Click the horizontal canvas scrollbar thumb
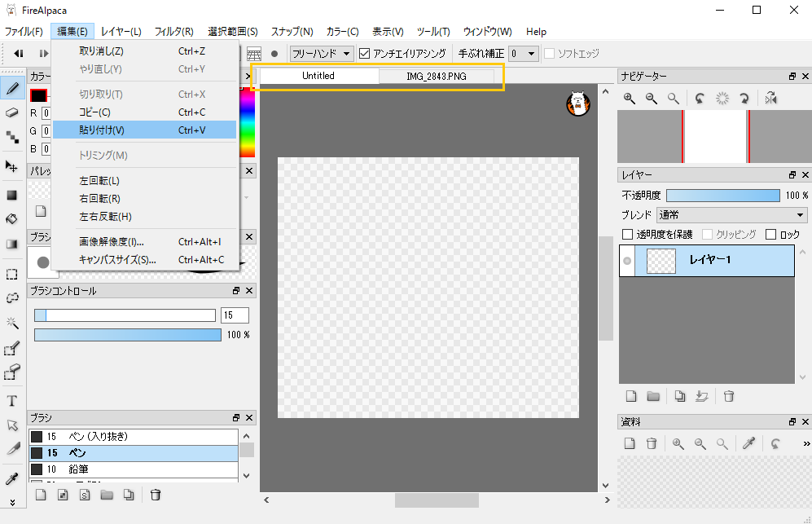The image size is (812, 524). coord(437,500)
